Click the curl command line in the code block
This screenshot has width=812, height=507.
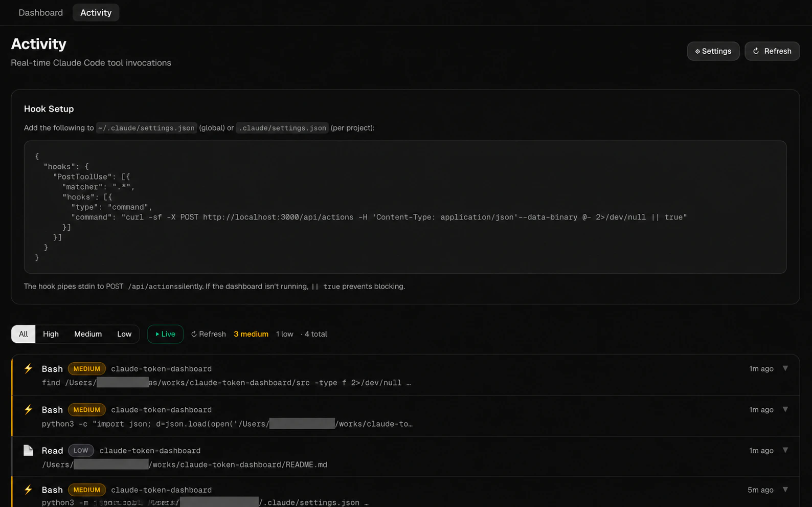379,217
